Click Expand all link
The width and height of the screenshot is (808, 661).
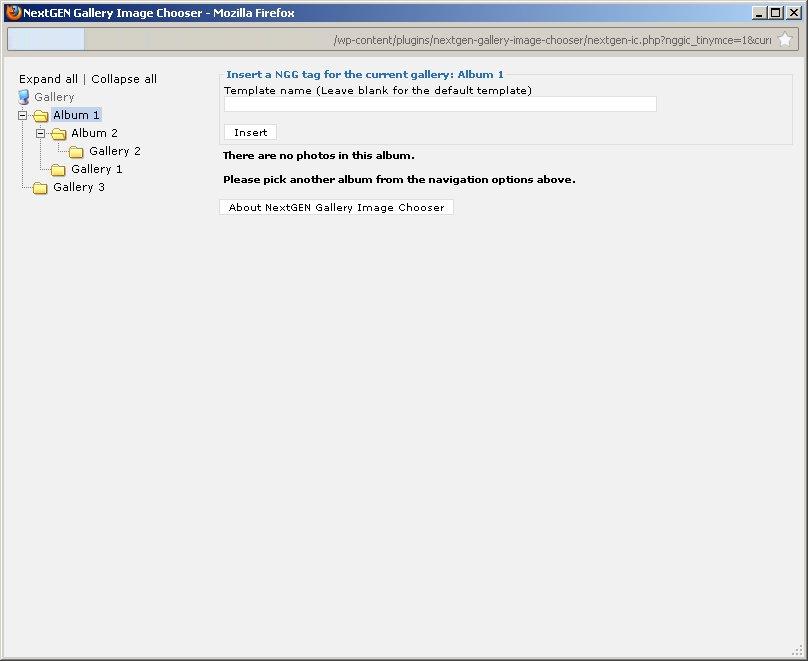coord(48,79)
